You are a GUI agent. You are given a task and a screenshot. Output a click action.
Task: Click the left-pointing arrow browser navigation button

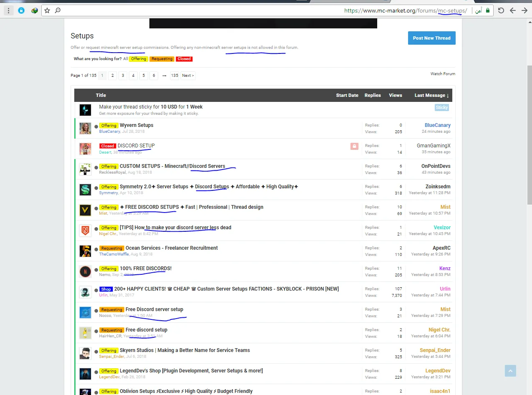(513, 10)
